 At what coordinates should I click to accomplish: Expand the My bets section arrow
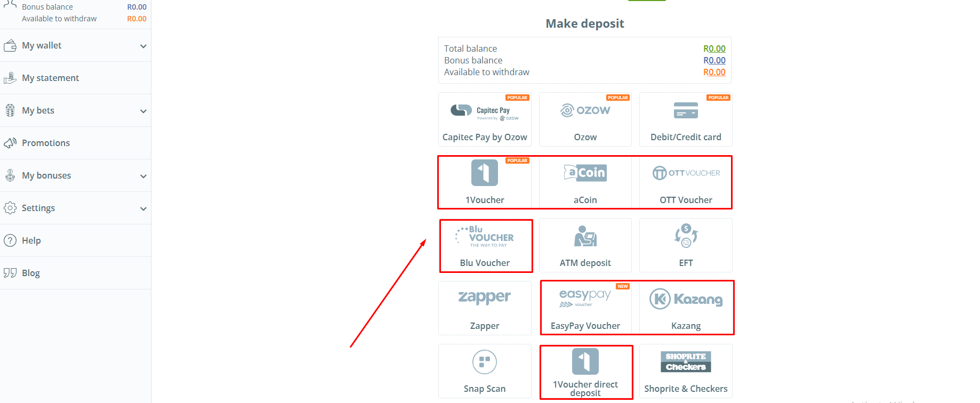[x=143, y=111]
